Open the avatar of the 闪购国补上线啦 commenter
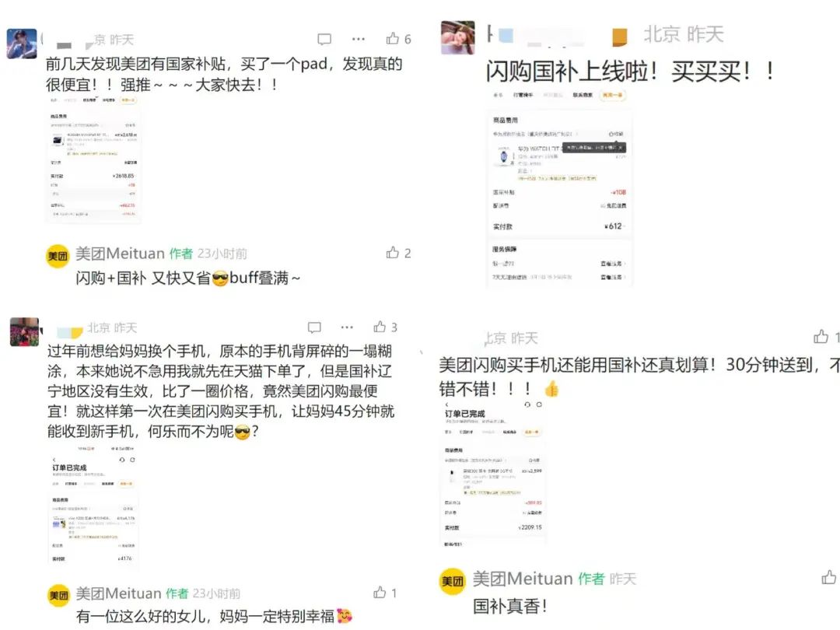 pos(457,37)
